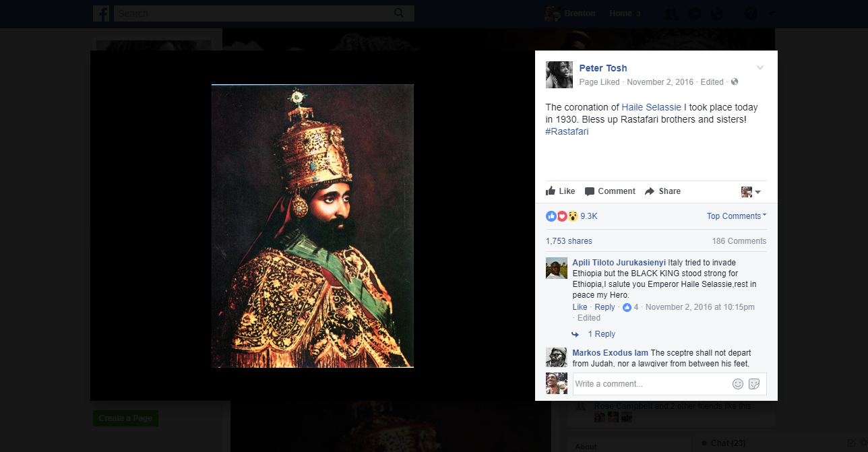
Task: Click the #Rastafari hashtag
Action: point(567,132)
